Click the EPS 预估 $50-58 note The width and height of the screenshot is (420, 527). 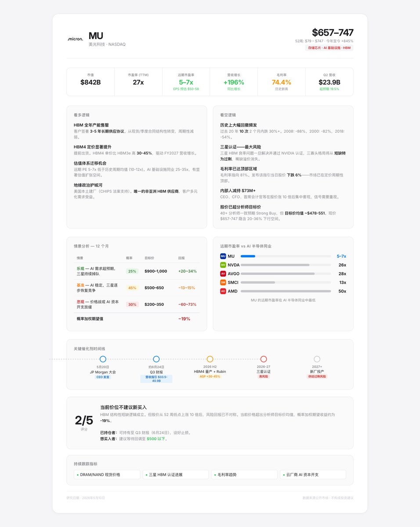tap(186, 89)
